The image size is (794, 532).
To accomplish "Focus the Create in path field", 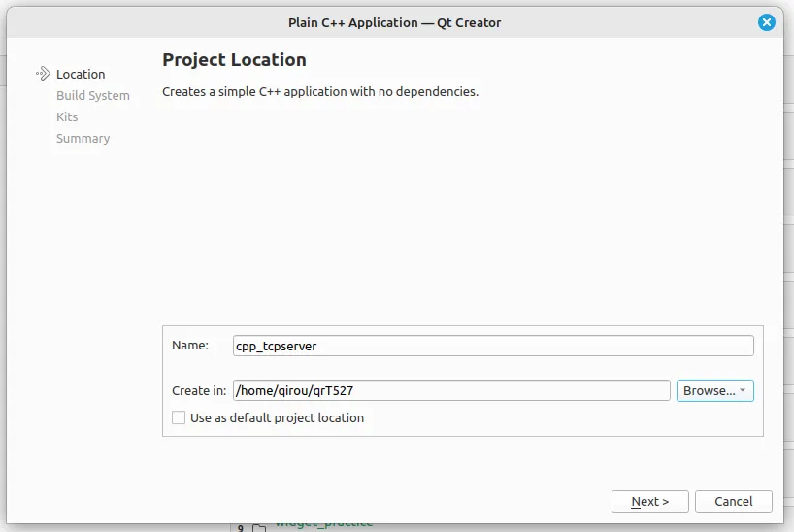I will (x=451, y=390).
